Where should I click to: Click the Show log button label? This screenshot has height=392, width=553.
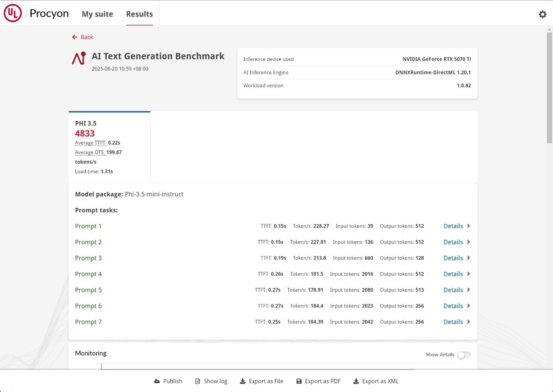tap(216, 381)
